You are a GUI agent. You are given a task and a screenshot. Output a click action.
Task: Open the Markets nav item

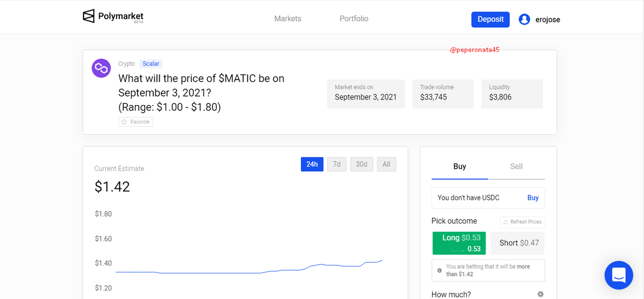click(x=288, y=19)
